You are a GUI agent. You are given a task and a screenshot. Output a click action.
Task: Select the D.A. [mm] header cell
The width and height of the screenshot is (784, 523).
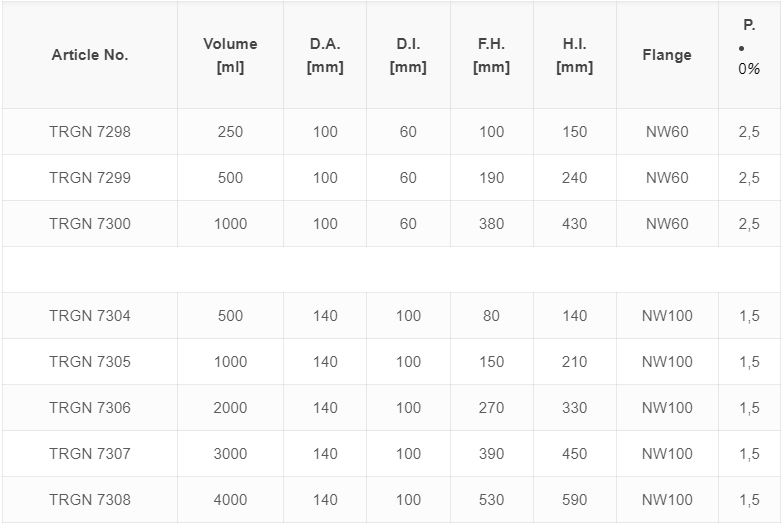[325, 55]
